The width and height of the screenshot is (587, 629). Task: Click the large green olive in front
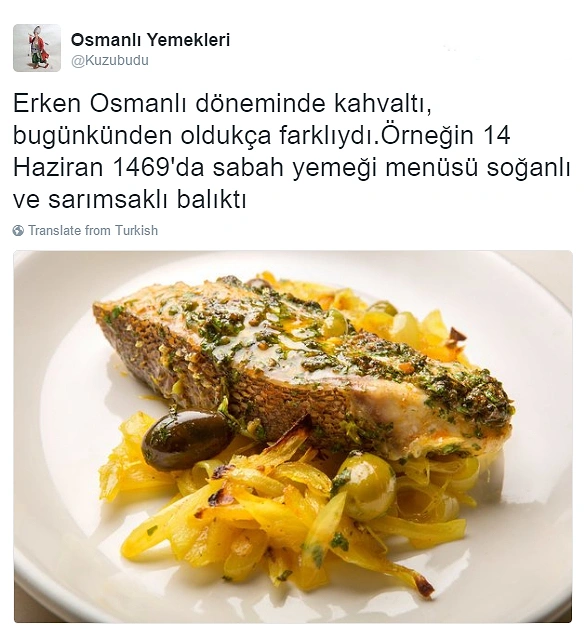pos(365,486)
